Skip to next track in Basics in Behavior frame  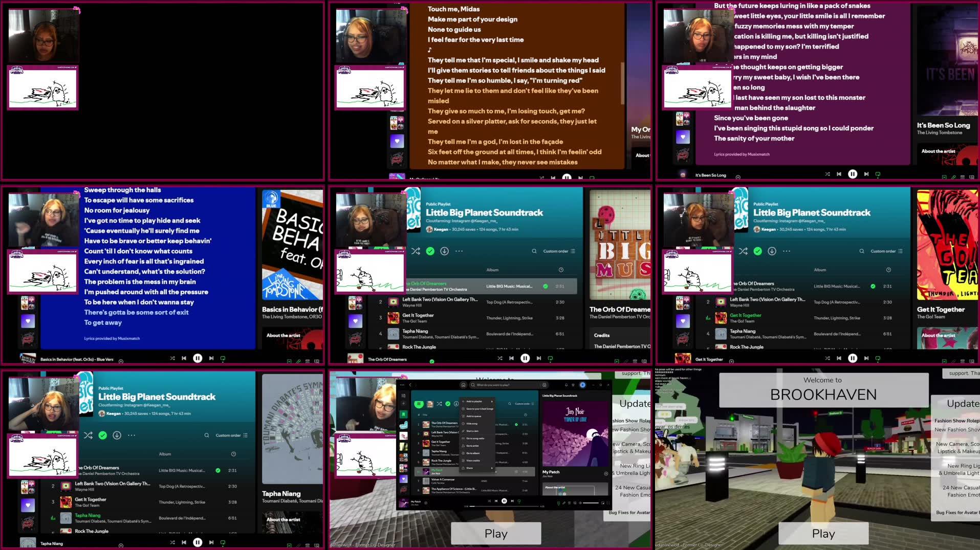pyautogui.click(x=211, y=358)
